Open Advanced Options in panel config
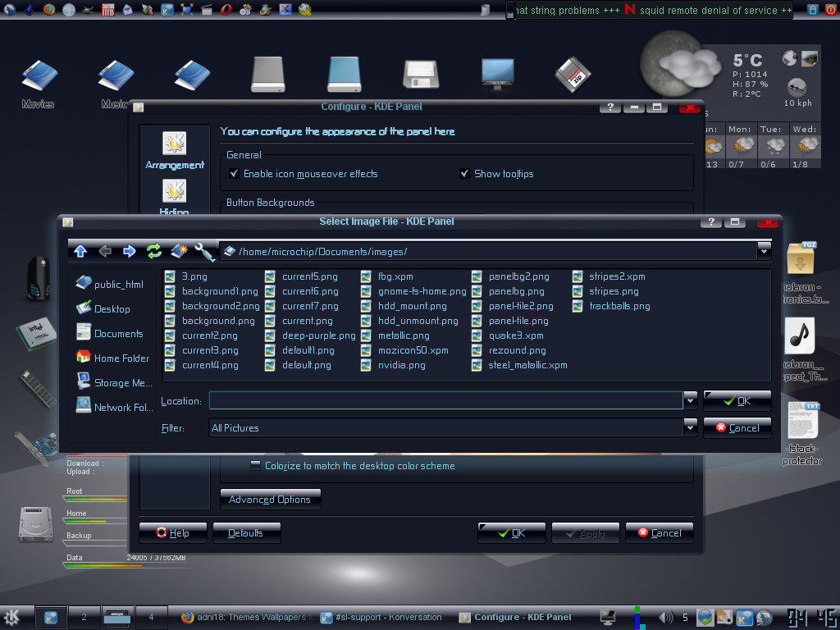The image size is (840, 630). coord(270,499)
